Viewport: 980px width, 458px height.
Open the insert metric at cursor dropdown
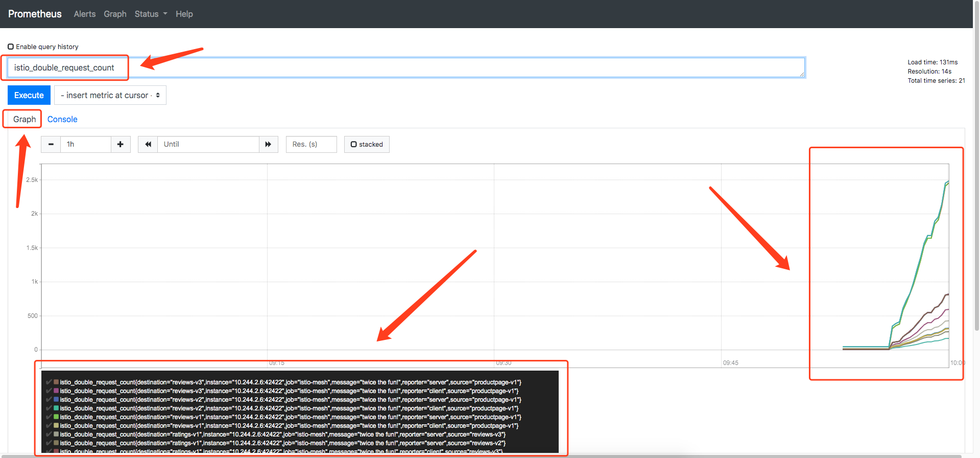pyautogui.click(x=110, y=95)
